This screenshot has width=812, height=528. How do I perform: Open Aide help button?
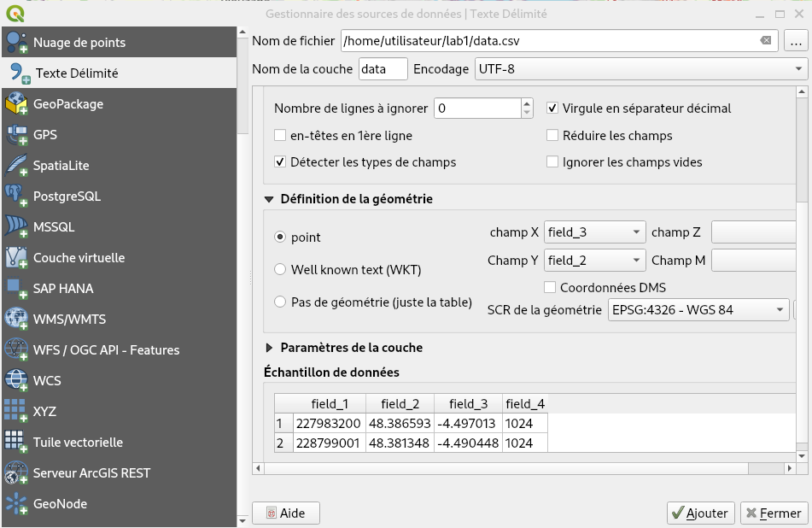286,513
